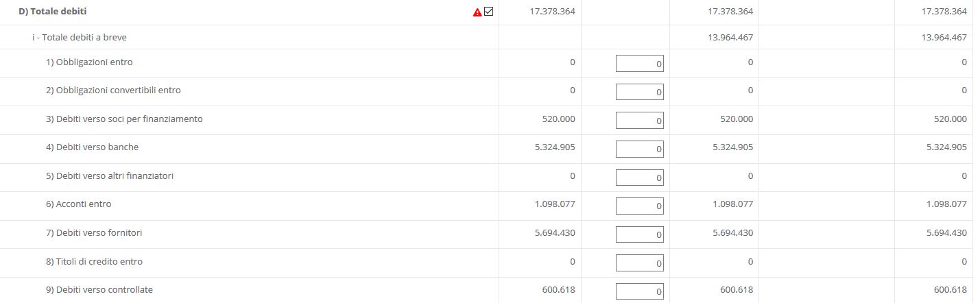Edit the Debiti verso soci per finanziamento field
Image resolution: width=980 pixels, height=303 pixels.
639,120
